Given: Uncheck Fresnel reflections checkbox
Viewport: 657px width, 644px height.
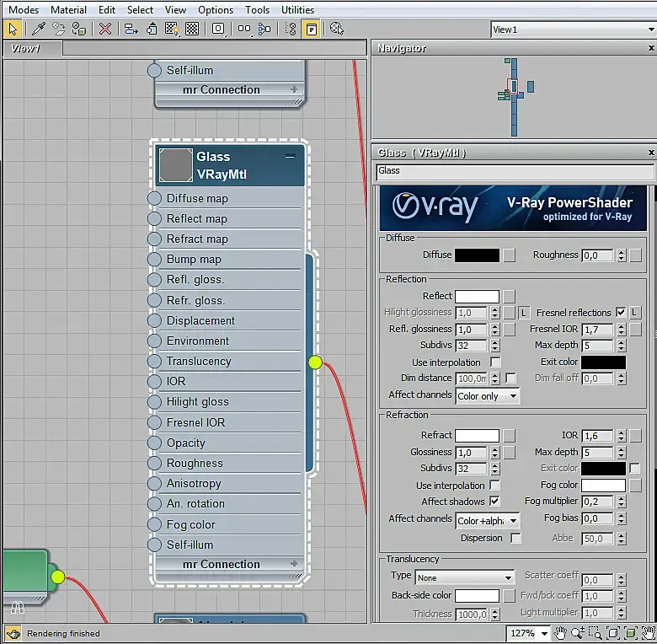Looking at the screenshot, I should [x=621, y=313].
